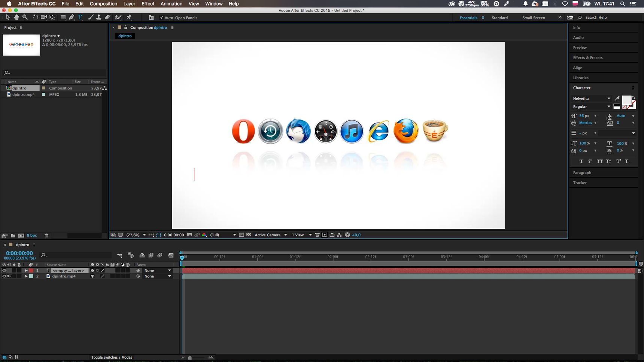Screen dimensions: 644x362
Task: Select the Zoom magnifier tool
Action: point(25,17)
